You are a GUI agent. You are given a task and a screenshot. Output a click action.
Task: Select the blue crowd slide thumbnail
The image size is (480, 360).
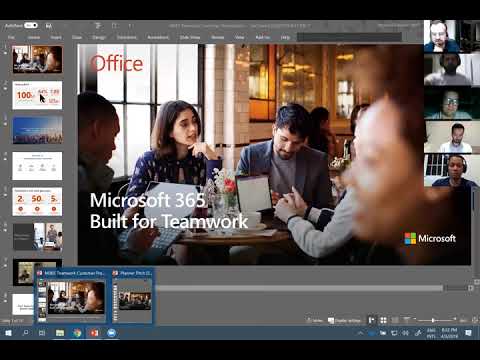[x=37, y=130]
